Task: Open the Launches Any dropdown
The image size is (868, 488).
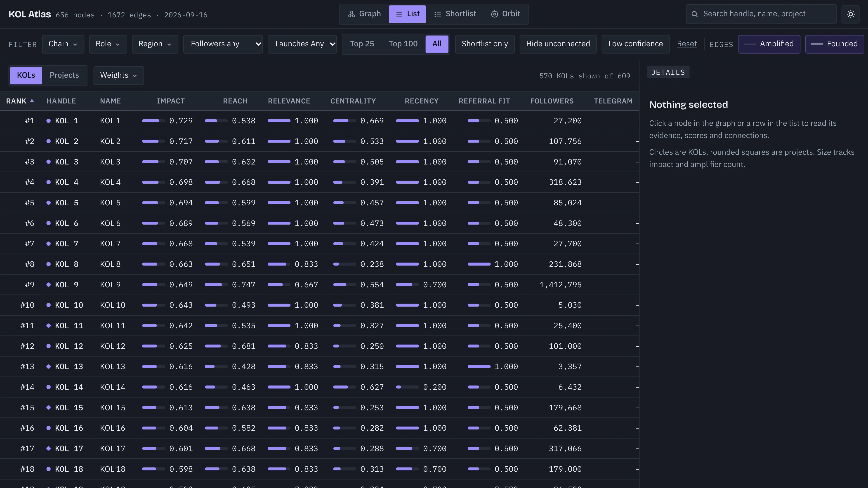Action: click(302, 44)
